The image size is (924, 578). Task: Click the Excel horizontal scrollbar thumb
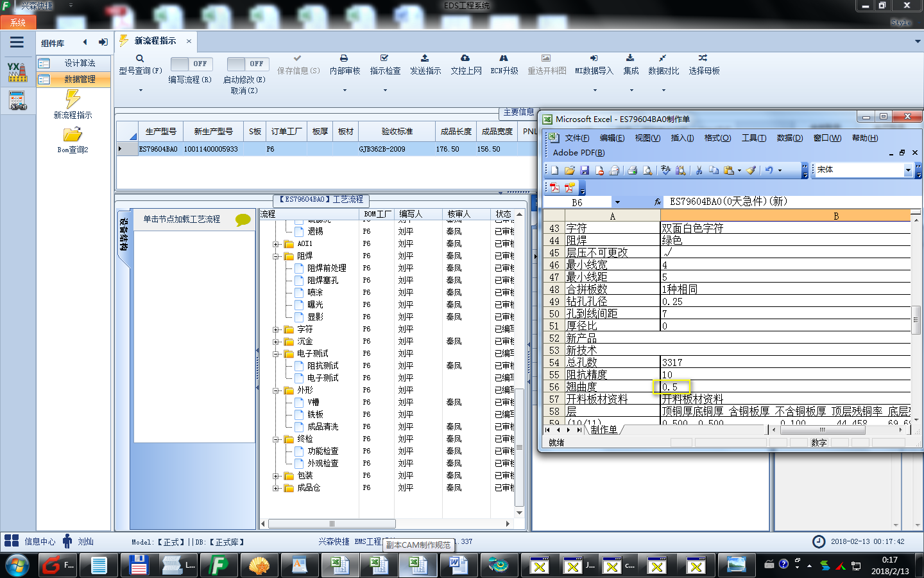822,430
